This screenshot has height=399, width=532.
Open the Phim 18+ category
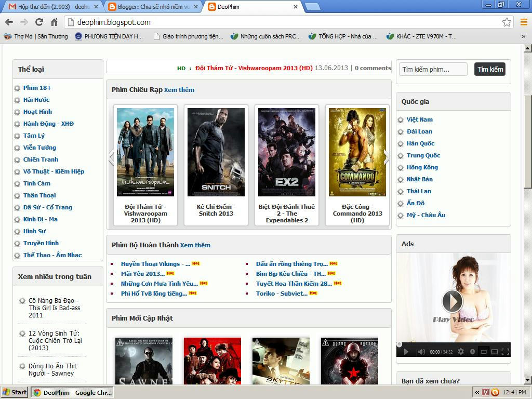pyautogui.click(x=37, y=88)
